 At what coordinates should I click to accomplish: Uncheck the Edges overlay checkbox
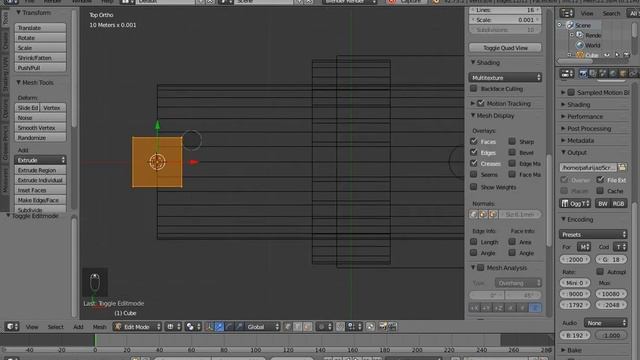473,152
